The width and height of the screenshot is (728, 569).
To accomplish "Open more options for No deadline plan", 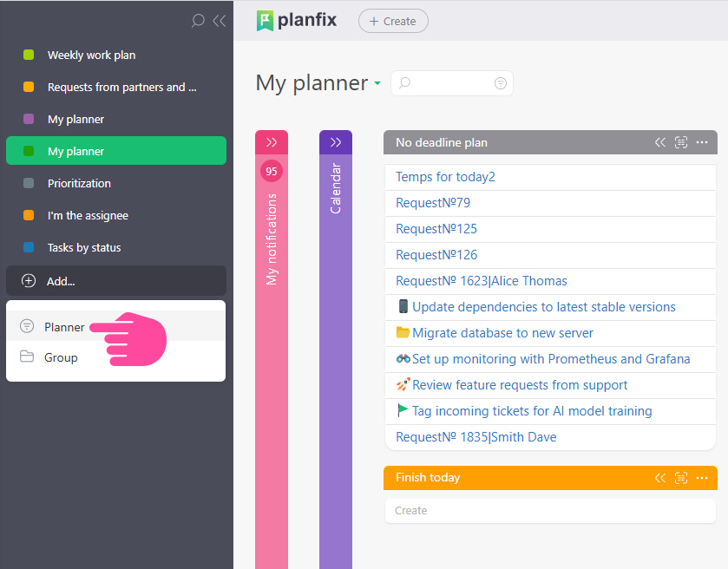I will click(x=702, y=142).
